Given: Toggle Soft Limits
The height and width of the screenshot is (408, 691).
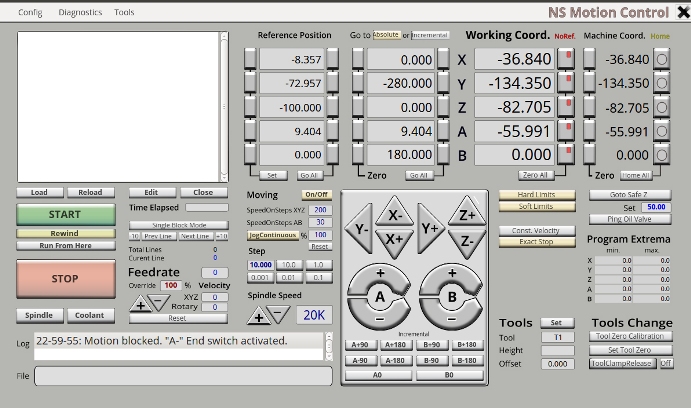Looking at the screenshot, I should tap(537, 207).
